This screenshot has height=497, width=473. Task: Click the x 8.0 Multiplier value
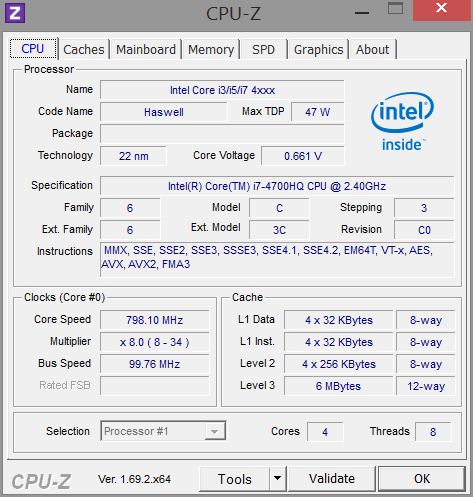pyautogui.click(x=155, y=342)
